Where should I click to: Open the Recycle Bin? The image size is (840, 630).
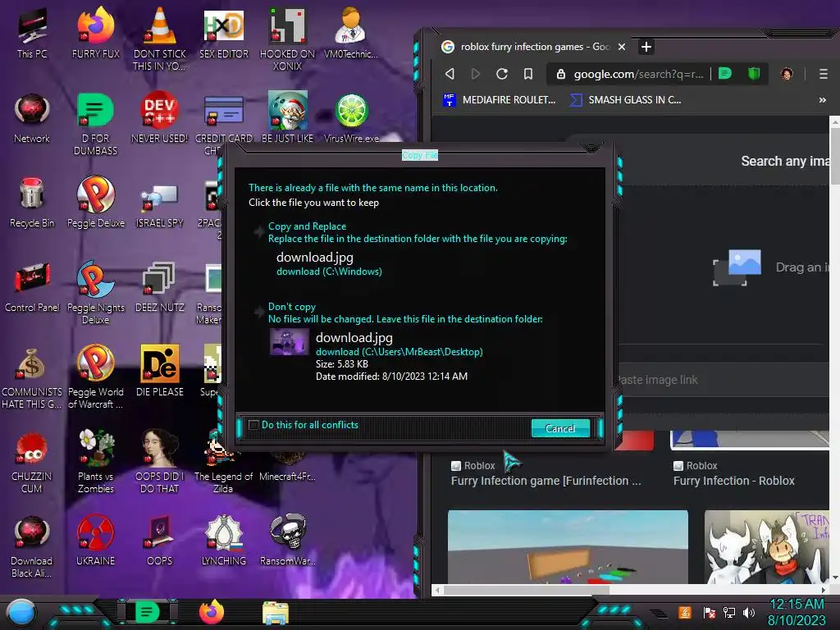pos(32,203)
